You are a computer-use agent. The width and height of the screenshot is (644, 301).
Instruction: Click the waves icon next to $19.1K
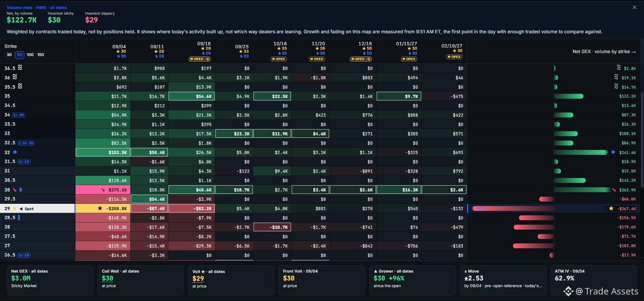pos(616,77)
